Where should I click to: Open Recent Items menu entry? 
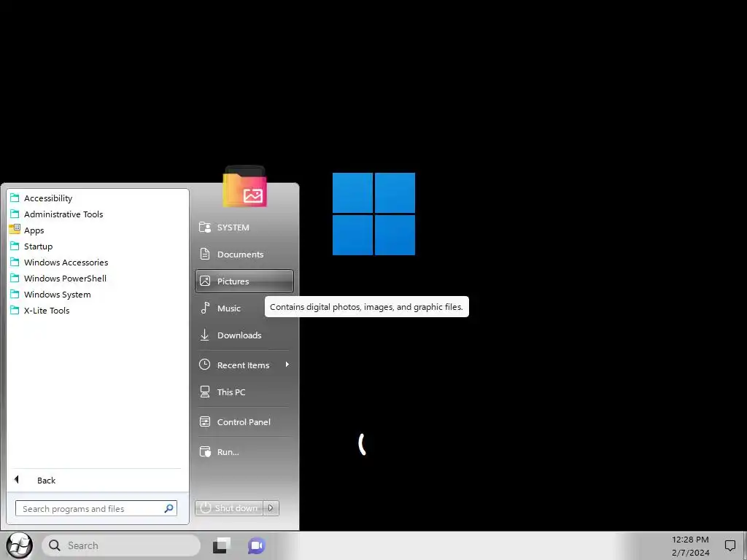pyautogui.click(x=244, y=365)
